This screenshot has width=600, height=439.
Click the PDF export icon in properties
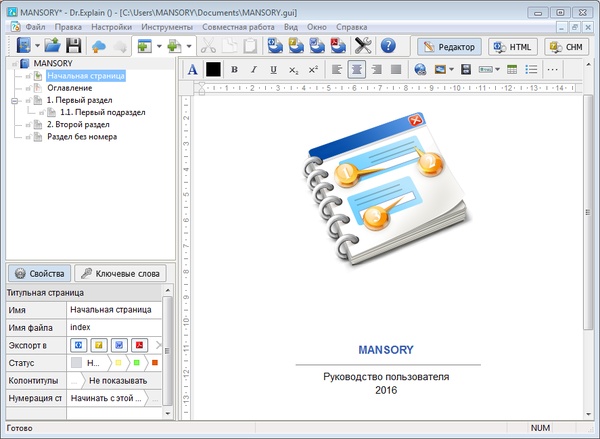[x=139, y=345]
